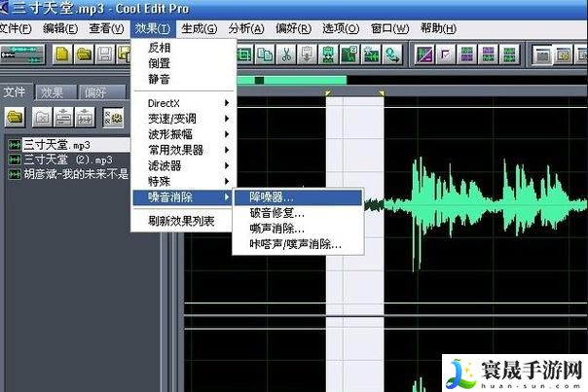Click the toolbar icon showing a Q with an arrow
This screenshot has width=588, height=392.
point(392,54)
